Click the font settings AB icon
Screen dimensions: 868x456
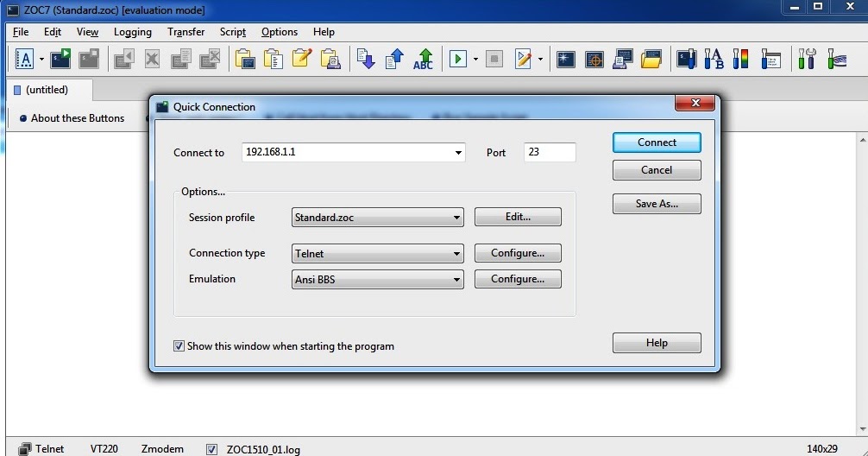tap(714, 59)
